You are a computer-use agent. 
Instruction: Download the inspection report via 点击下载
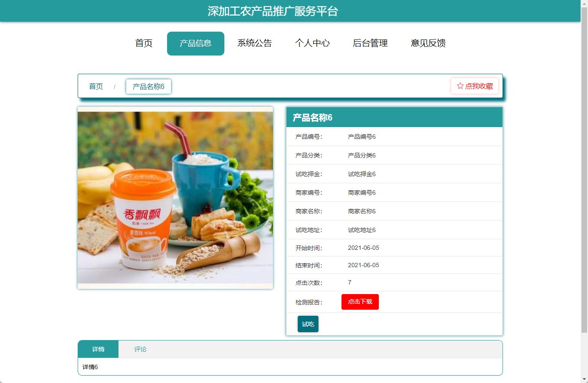pyautogui.click(x=360, y=301)
